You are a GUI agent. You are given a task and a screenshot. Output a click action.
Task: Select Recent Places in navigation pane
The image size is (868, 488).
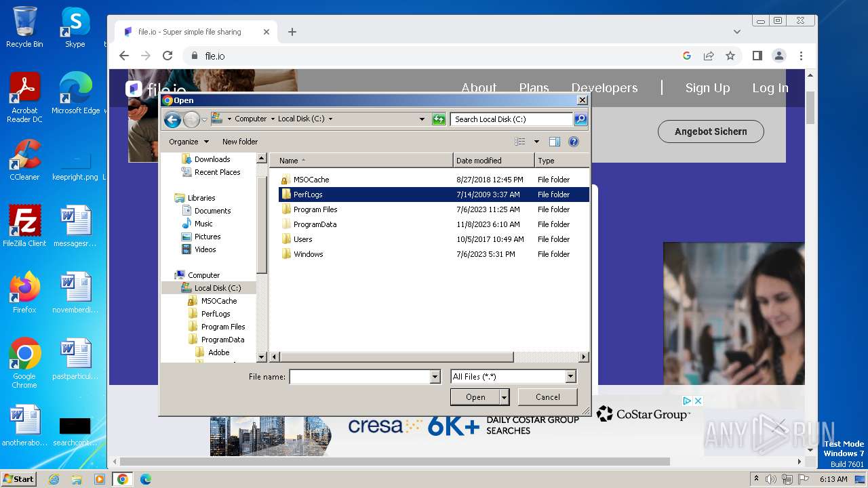pos(217,172)
